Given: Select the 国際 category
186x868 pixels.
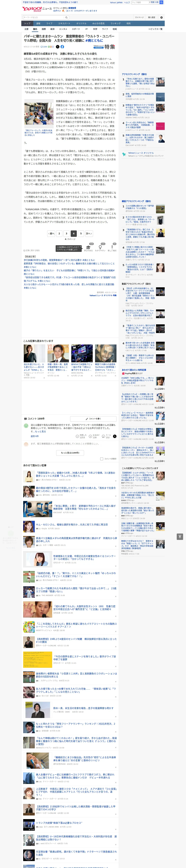Looking at the screenshot, I should (44, 29).
